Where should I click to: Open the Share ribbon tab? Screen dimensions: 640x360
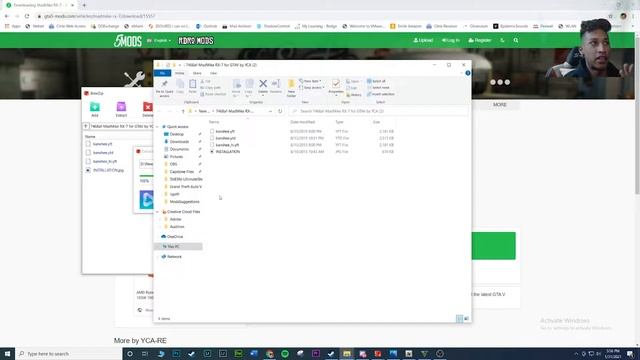tap(197, 73)
